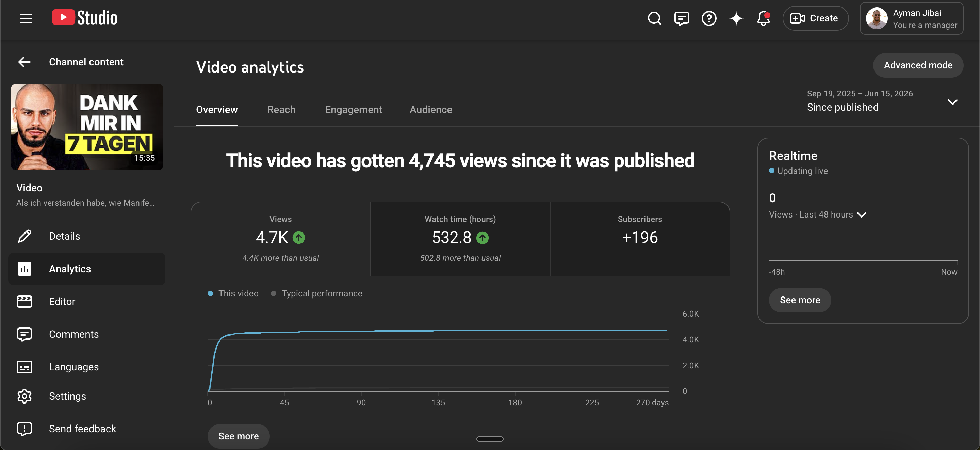
Task: Expand the Since published date range dropdown
Action: point(882,101)
